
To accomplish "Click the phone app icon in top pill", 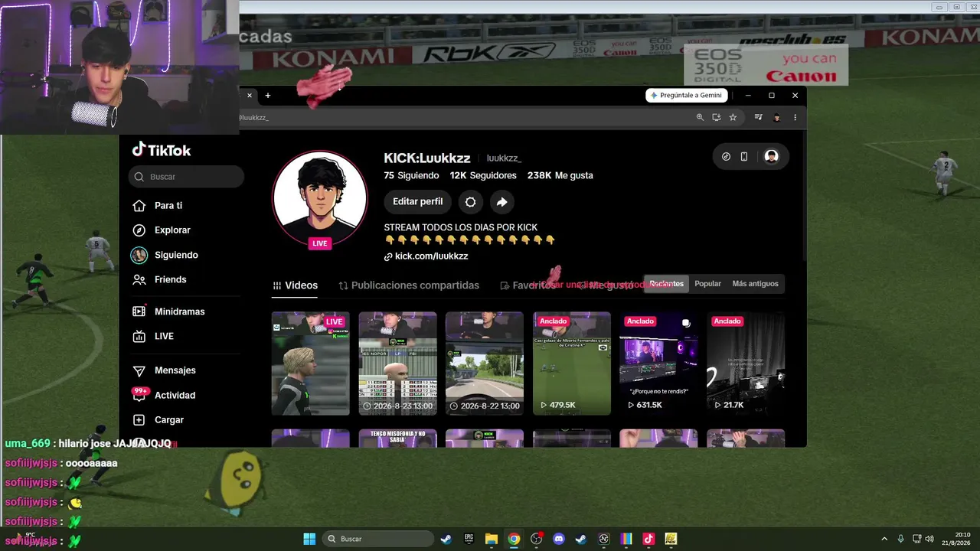I will click(x=744, y=157).
